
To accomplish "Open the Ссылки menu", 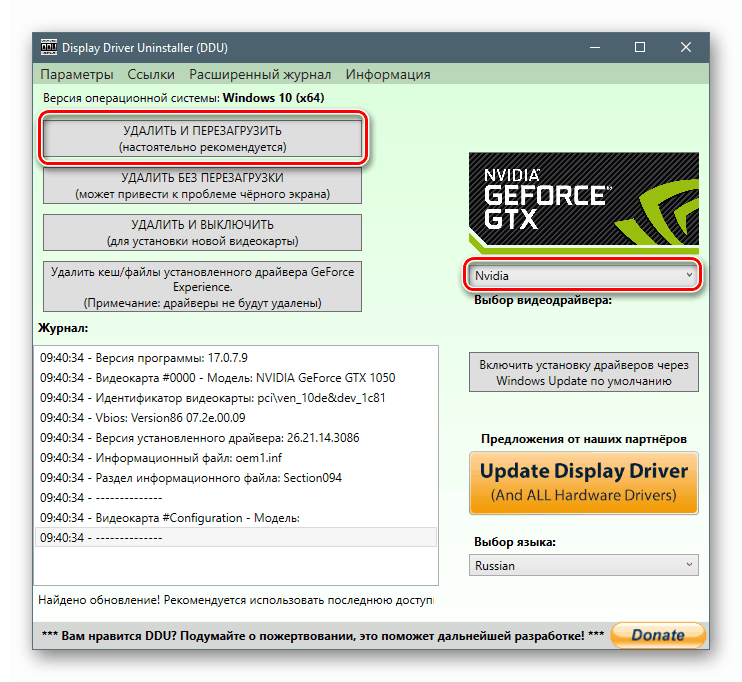I will click(151, 74).
